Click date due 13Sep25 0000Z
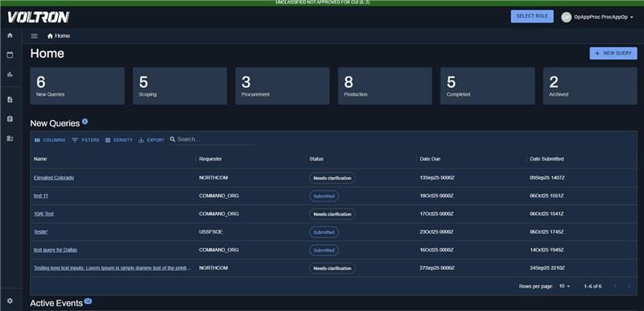 pyautogui.click(x=436, y=178)
